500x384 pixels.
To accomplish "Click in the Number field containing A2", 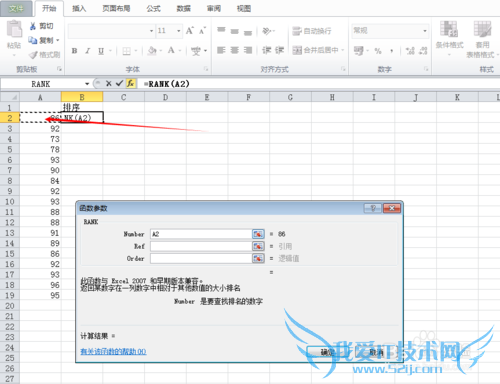I will [x=201, y=234].
